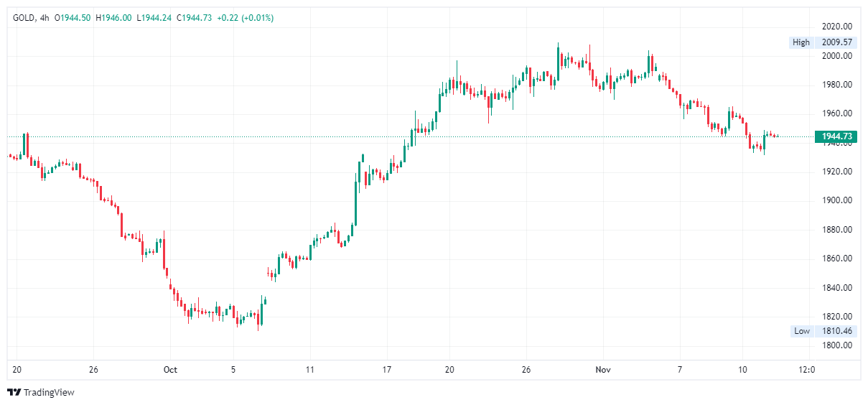Screen dimensions: 868x405
Task: Click the 1800.00 price scale label
Action: 837,345
